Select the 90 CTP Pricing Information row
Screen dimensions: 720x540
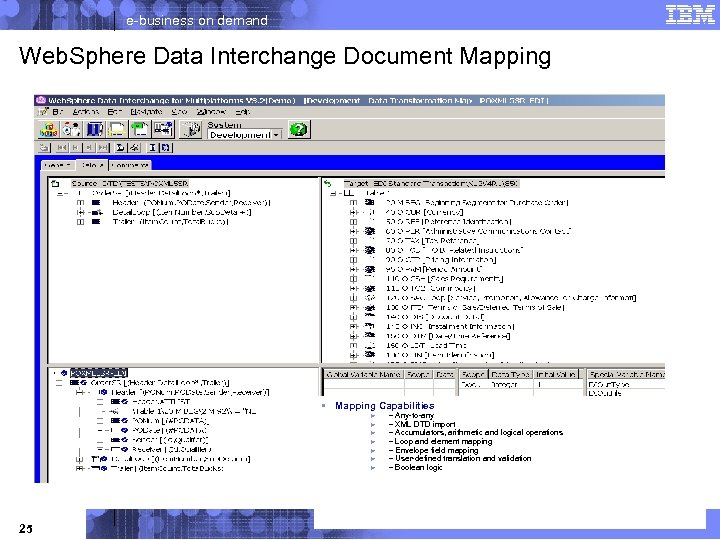[x=441, y=260]
